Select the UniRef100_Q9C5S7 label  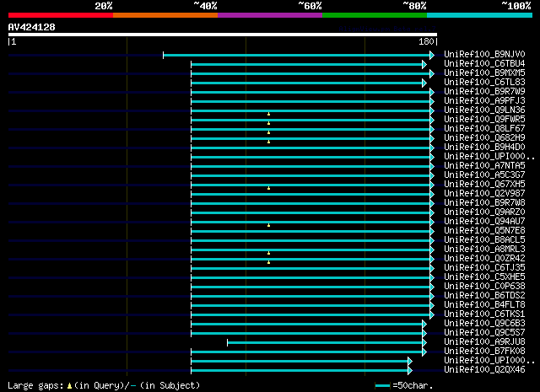pyautogui.click(x=484, y=333)
